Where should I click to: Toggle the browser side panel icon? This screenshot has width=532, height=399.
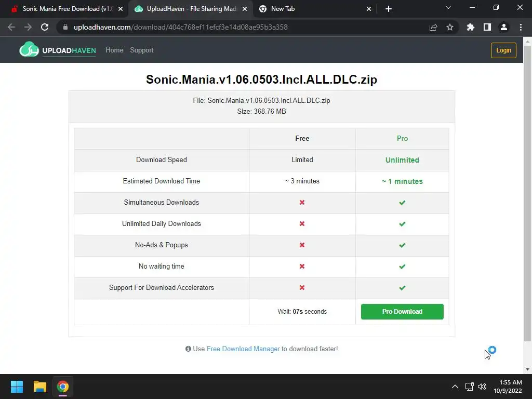pos(487,27)
